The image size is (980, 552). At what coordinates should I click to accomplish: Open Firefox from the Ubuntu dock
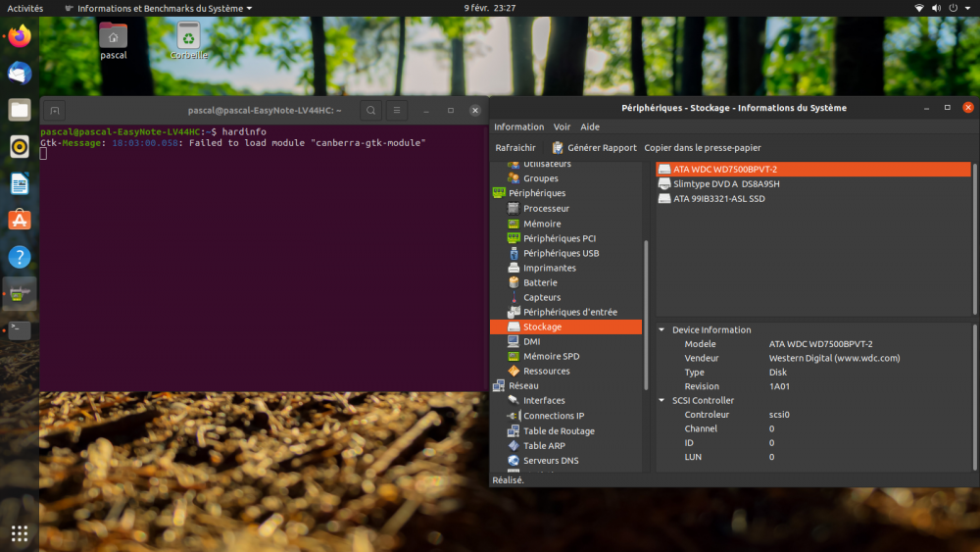coord(20,37)
